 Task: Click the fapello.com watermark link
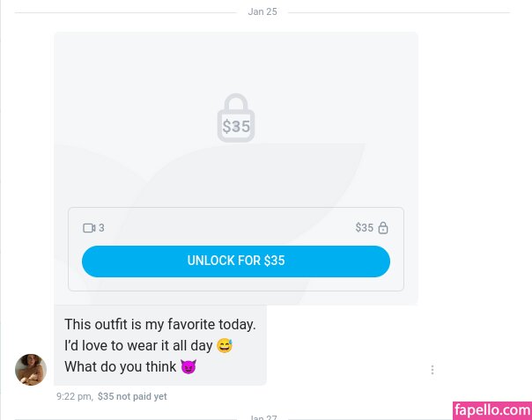492,410
